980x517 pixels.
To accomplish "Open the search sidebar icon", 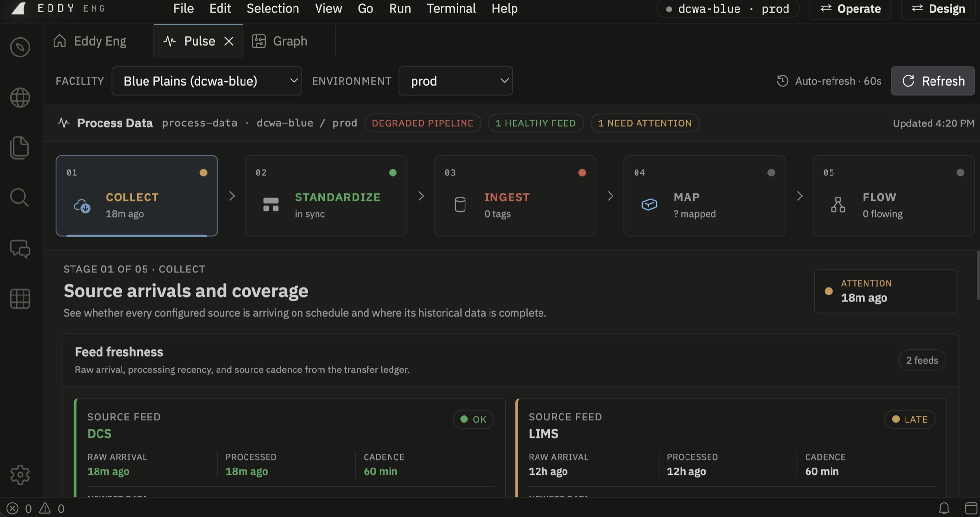I will coord(20,197).
